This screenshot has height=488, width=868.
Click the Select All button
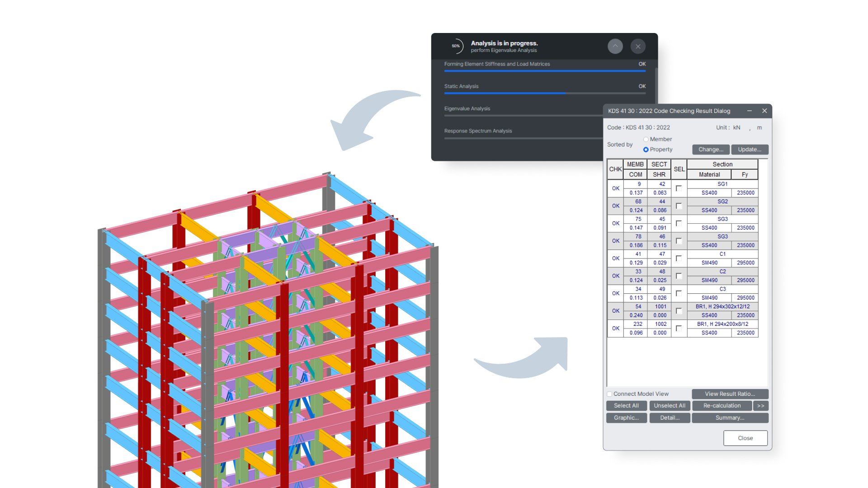click(x=626, y=406)
